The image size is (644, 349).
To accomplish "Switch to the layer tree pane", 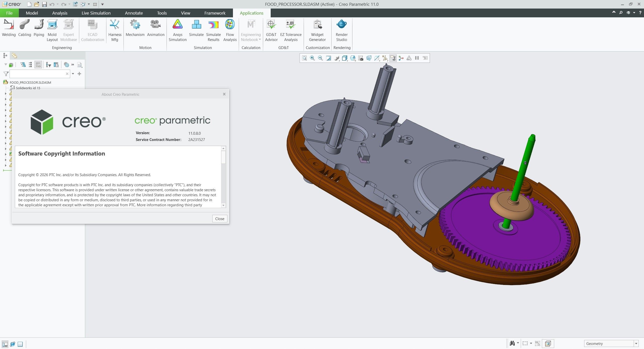I will pyautogui.click(x=14, y=56).
